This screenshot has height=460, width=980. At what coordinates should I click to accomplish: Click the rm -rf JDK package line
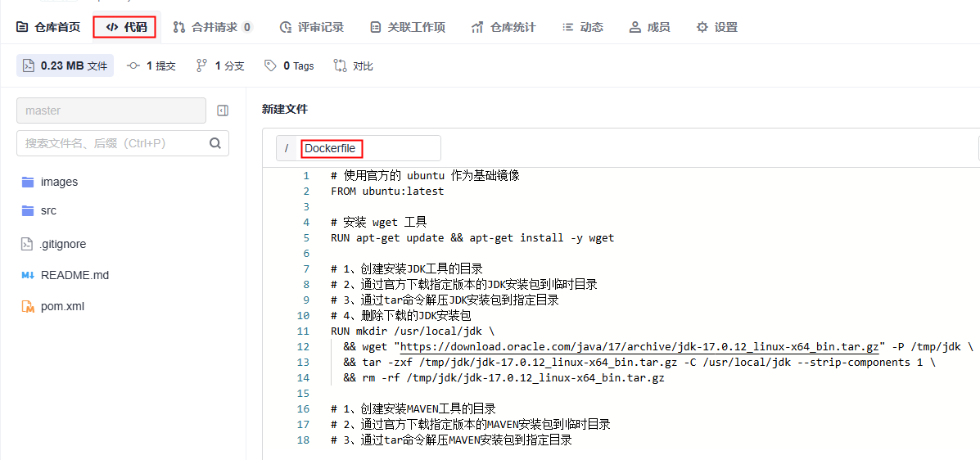click(504, 378)
